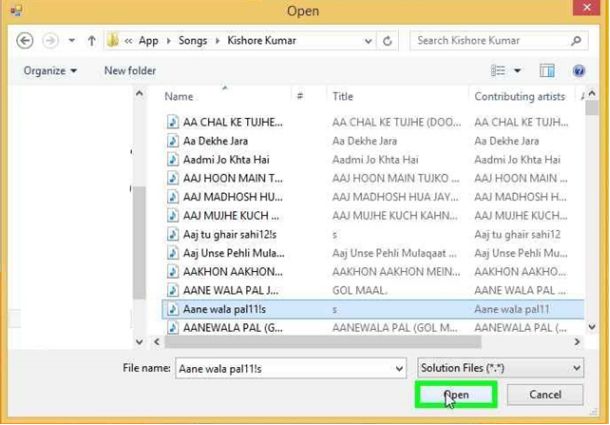610x425 pixels.
Task: Open the Solution Files type dropdown
Action: pyautogui.click(x=500, y=368)
